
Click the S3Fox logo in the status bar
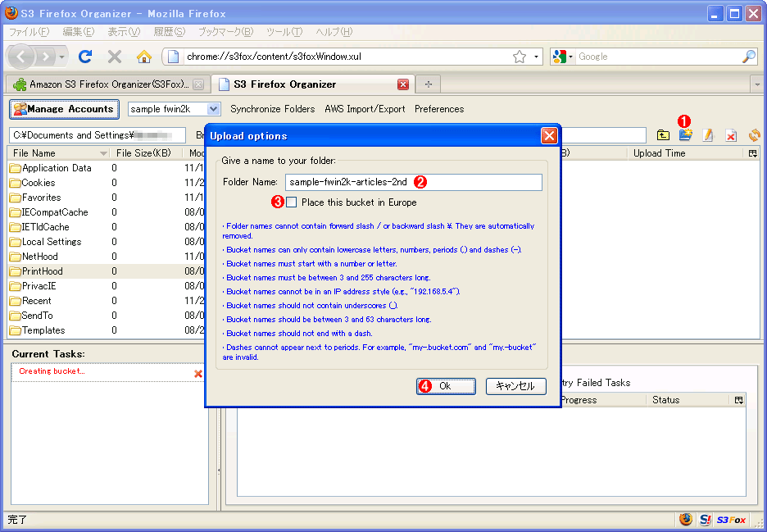[731, 520]
